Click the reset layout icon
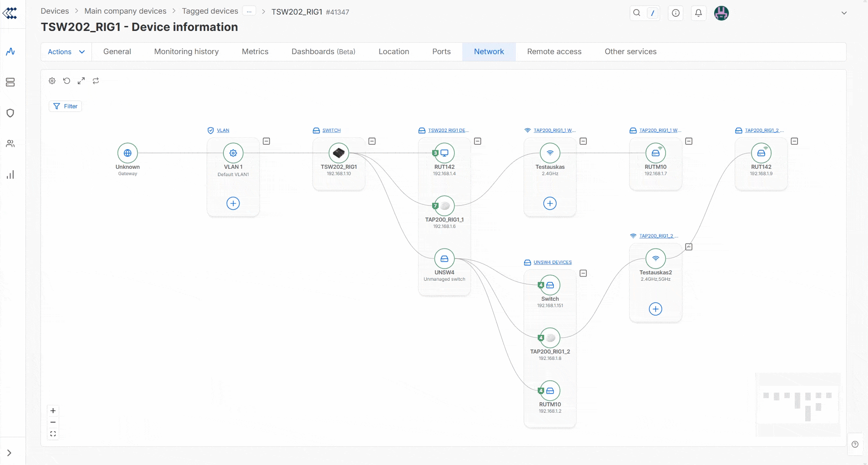868x465 pixels. 67,81
